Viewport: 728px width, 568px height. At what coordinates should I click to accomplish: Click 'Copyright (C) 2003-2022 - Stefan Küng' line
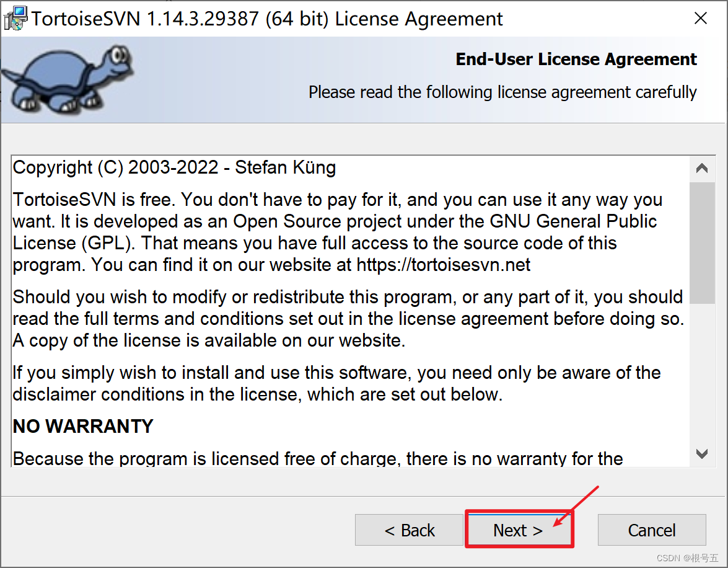[174, 168]
